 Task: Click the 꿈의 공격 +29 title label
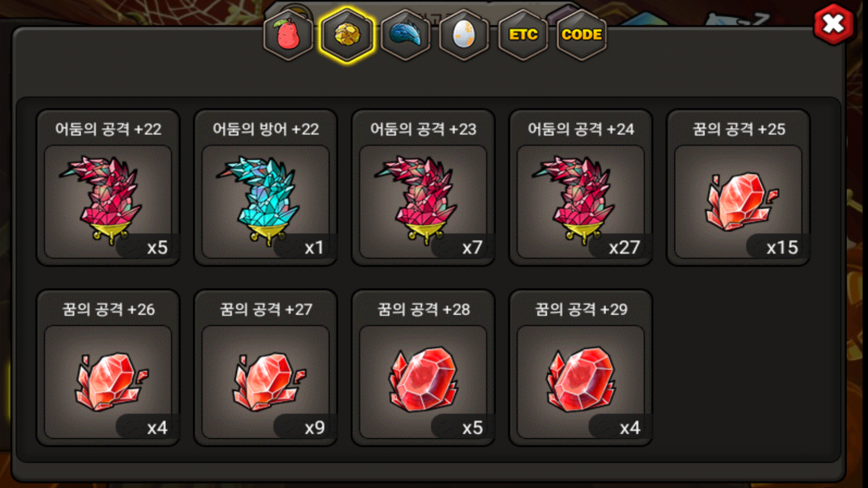coord(581,310)
